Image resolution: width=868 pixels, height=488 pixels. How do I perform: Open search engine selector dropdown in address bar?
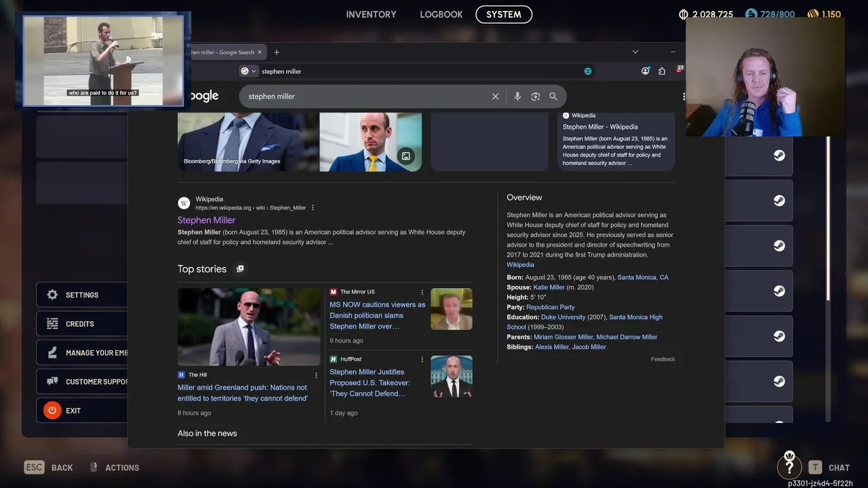point(249,71)
